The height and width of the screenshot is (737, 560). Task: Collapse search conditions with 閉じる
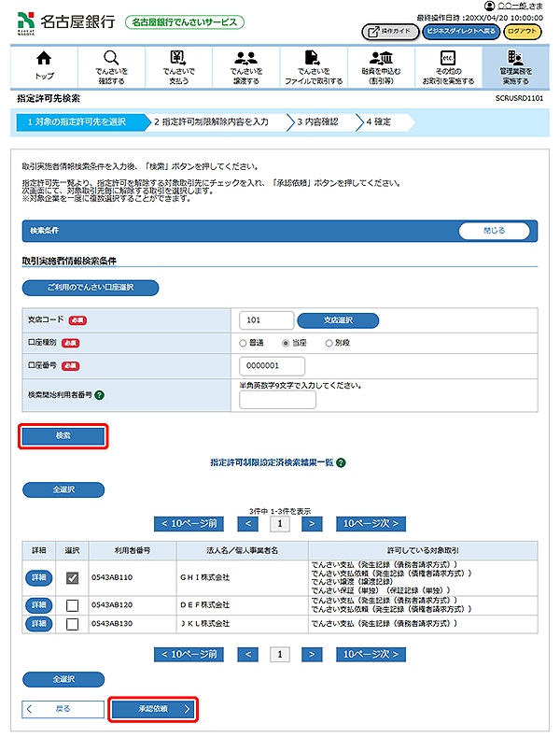pyautogui.click(x=494, y=231)
